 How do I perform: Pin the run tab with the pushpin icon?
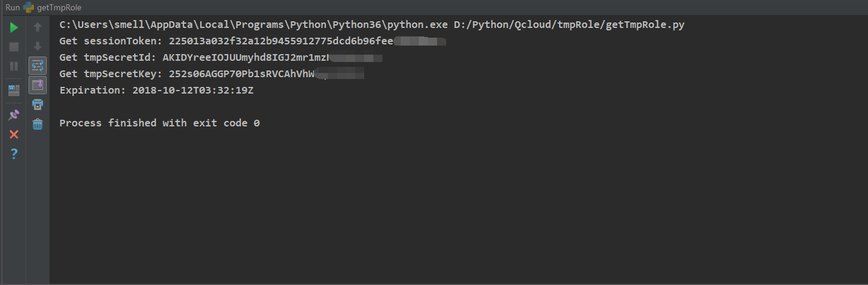[x=14, y=115]
